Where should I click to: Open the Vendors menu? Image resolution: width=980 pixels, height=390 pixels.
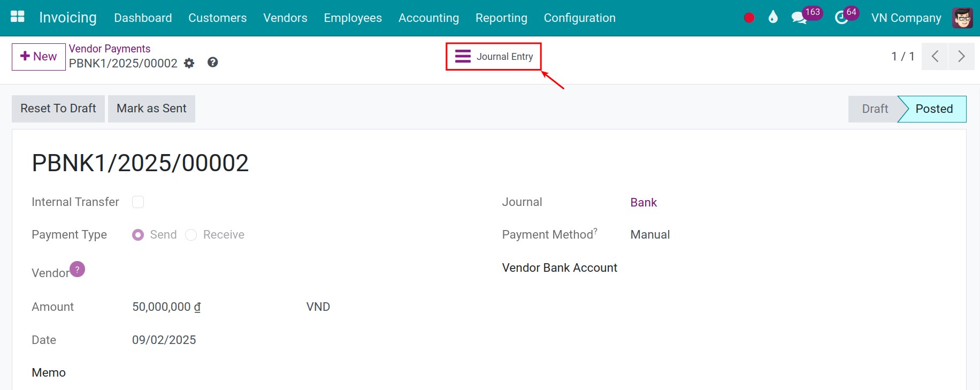[285, 18]
